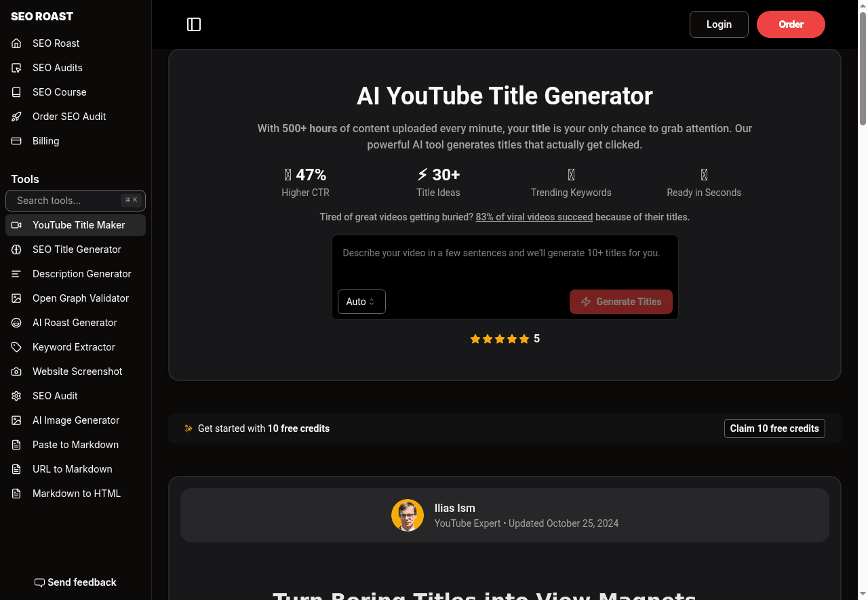The width and height of the screenshot is (868, 600).
Task: Open the AI Image Generator
Action: coord(75,420)
